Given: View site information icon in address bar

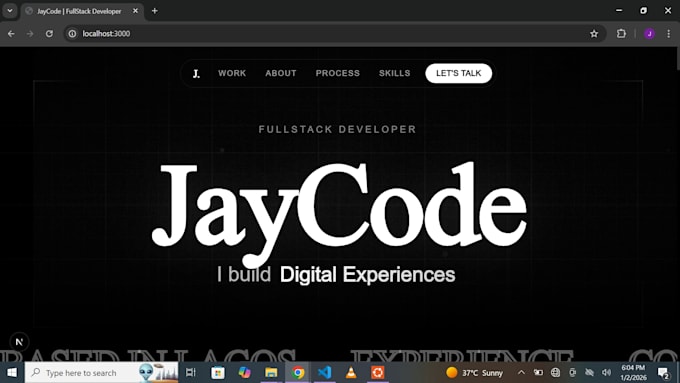Looking at the screenshot, I should pyautogui.click(x=72, y=33).
